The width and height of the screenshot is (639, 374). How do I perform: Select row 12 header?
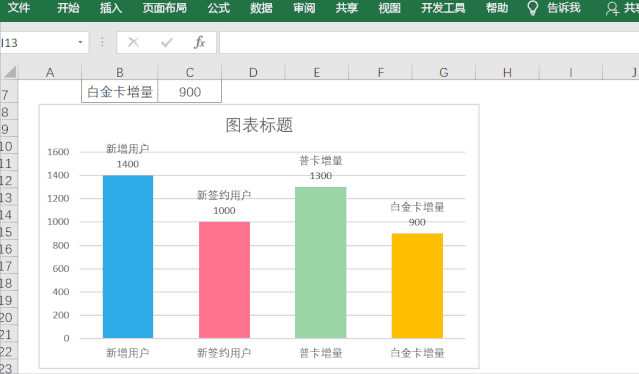[x=8, y=180]
